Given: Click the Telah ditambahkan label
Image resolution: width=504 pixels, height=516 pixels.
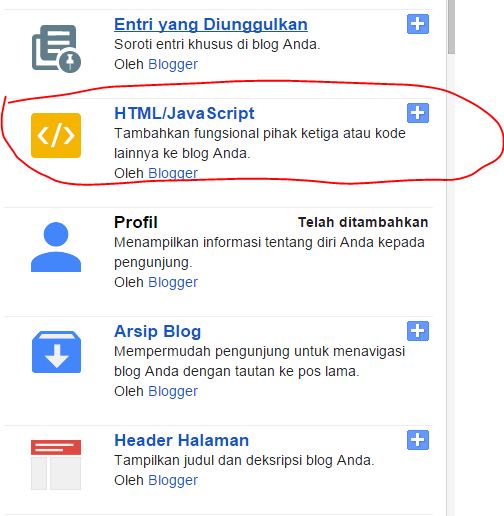Looking at the screenshot, I should point(363,222).
